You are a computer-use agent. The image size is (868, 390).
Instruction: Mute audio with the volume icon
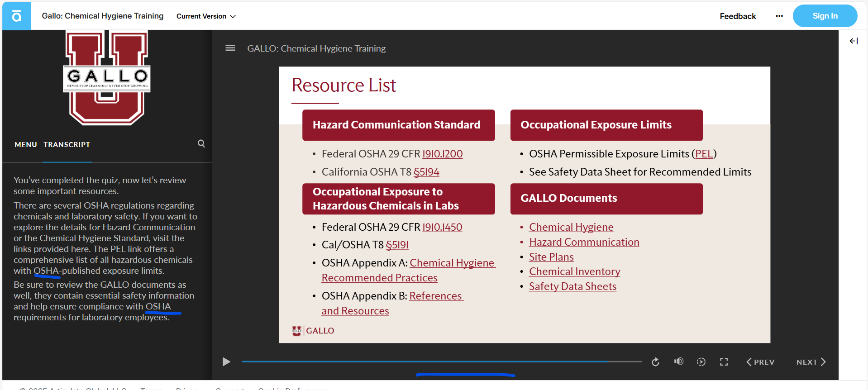678,361
